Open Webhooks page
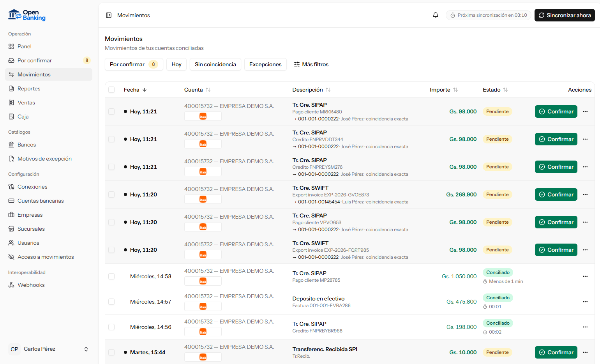This screenshot has width=600, height=364. tap(49, 285)
